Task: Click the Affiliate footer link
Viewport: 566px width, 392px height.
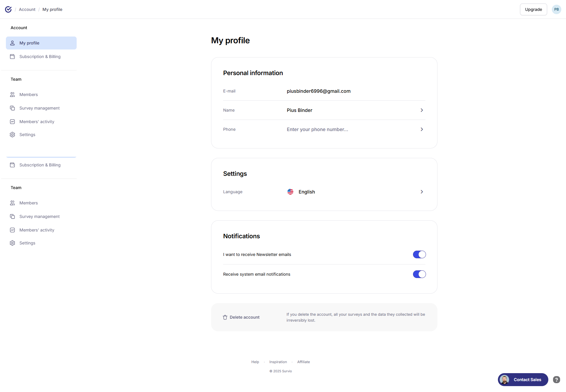Action: click(303, 362)
